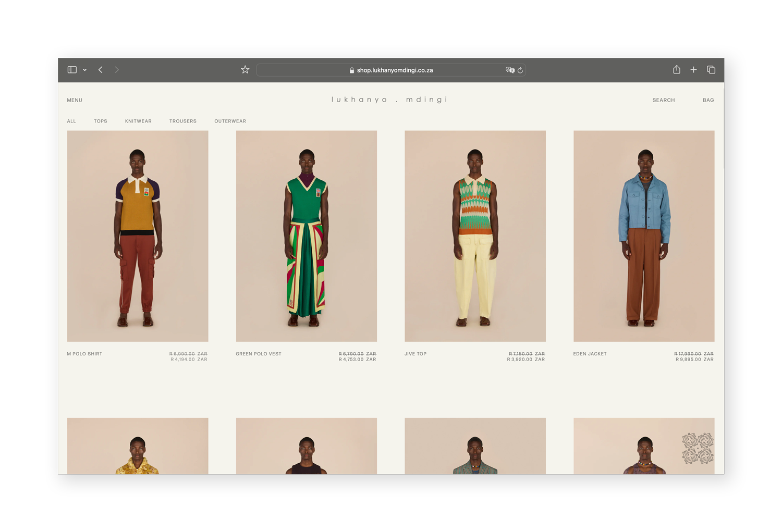Open the second-row product with green striped blazer
Image resolution: width=782 pixels, height=532 pixels.
click(475, 446)
